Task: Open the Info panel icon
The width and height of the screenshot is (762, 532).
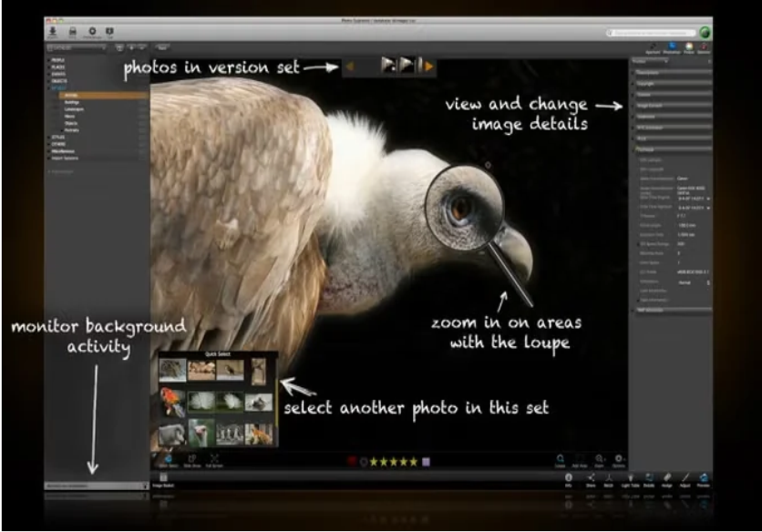Action: tap(569, 480)
